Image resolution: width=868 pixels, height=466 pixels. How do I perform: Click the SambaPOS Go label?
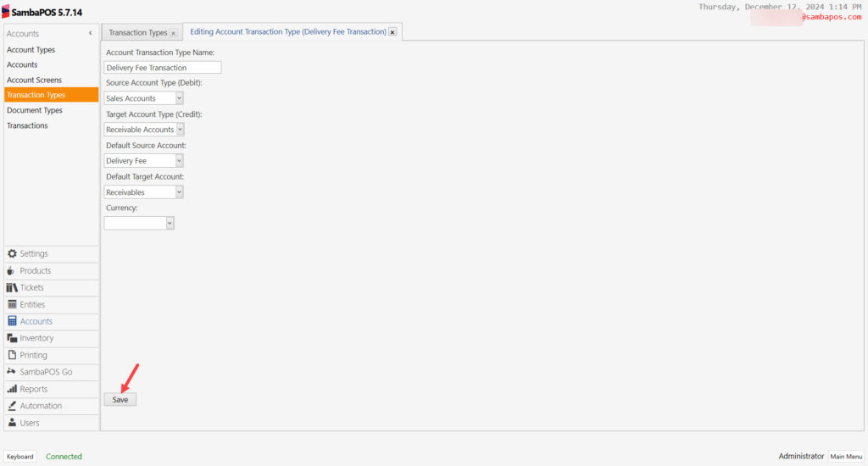(x=46, y=372)
